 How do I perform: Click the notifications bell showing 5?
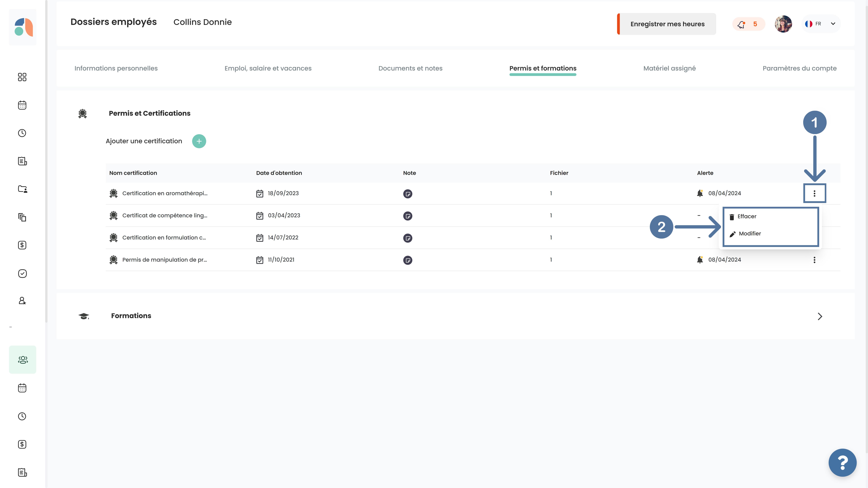(748, 24)
